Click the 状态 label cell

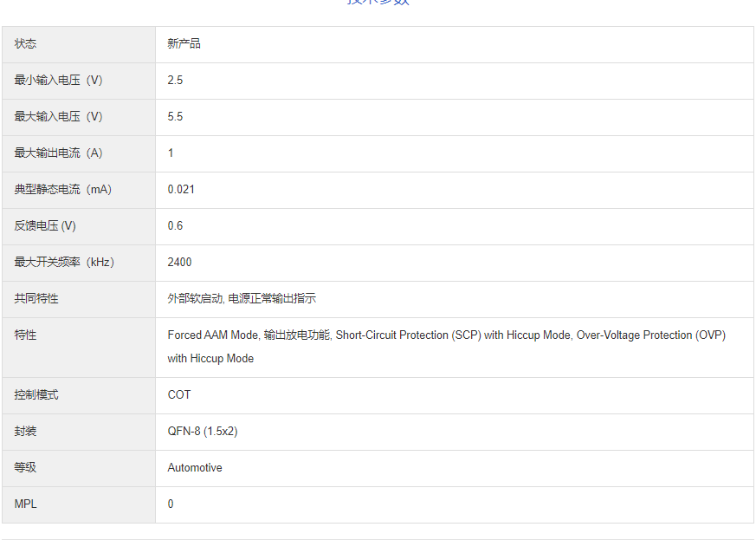pos(79,44)
